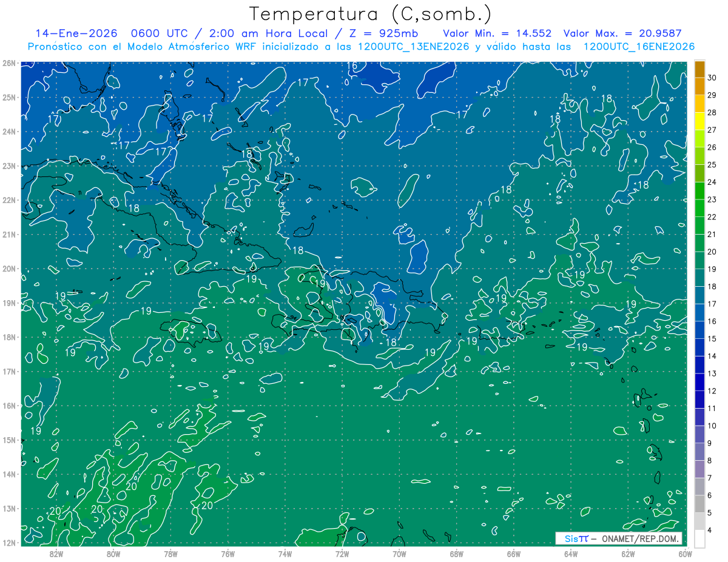
Task: Click the color bar label '7'
Action: (x=710, y=478)
